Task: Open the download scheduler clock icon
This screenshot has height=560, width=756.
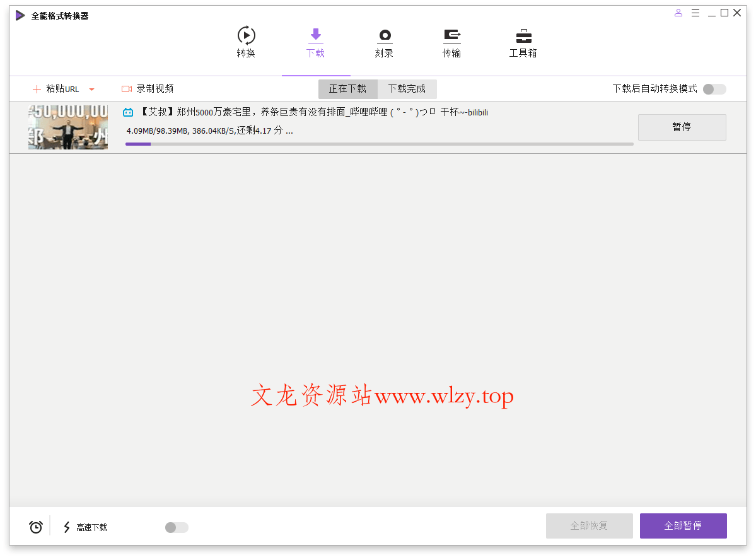Action: [35, 525]
